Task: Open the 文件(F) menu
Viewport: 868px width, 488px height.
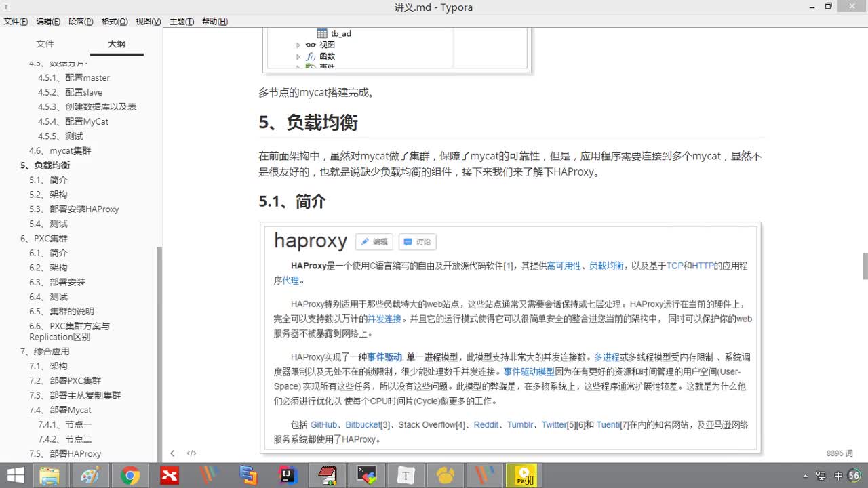Action: click(x=16, y=22)
